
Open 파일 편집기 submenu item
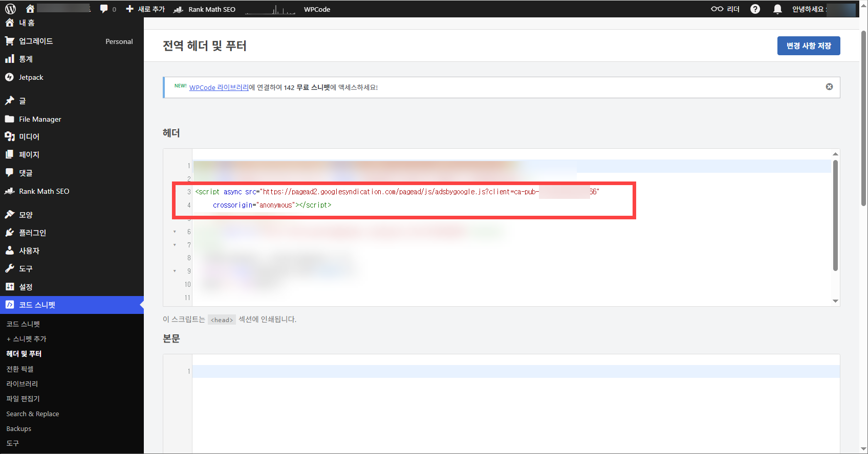pyautogui.click(x=23, y=399)
